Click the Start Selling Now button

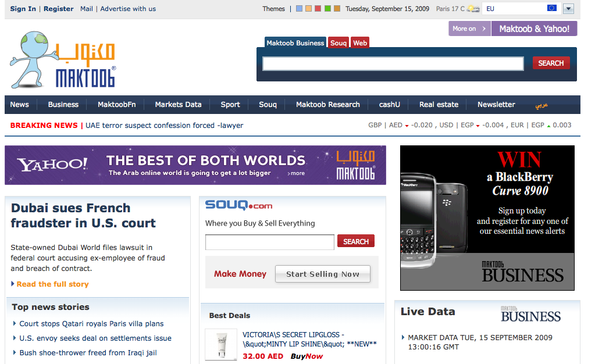(x=323, y=274)
